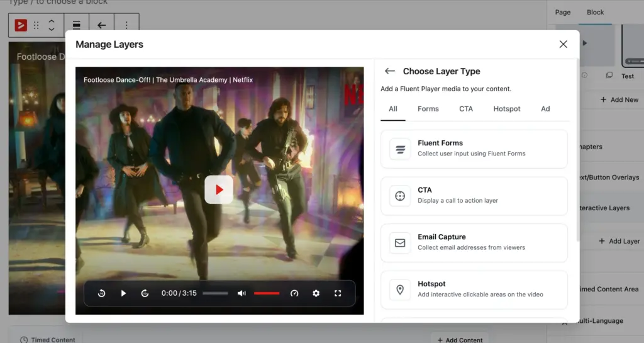Go back from Choose Layer Type

(x=390, y=71)
